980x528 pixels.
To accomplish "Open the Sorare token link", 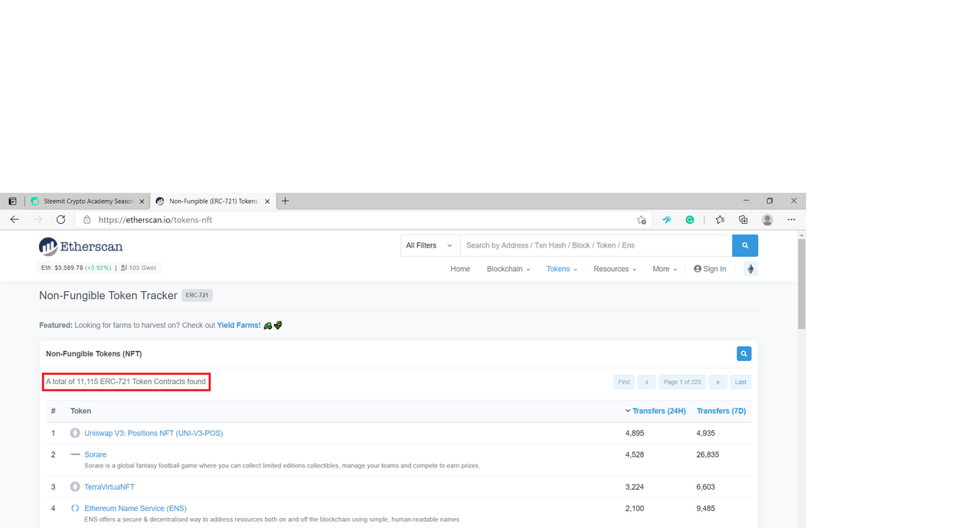I will point(95,454).
